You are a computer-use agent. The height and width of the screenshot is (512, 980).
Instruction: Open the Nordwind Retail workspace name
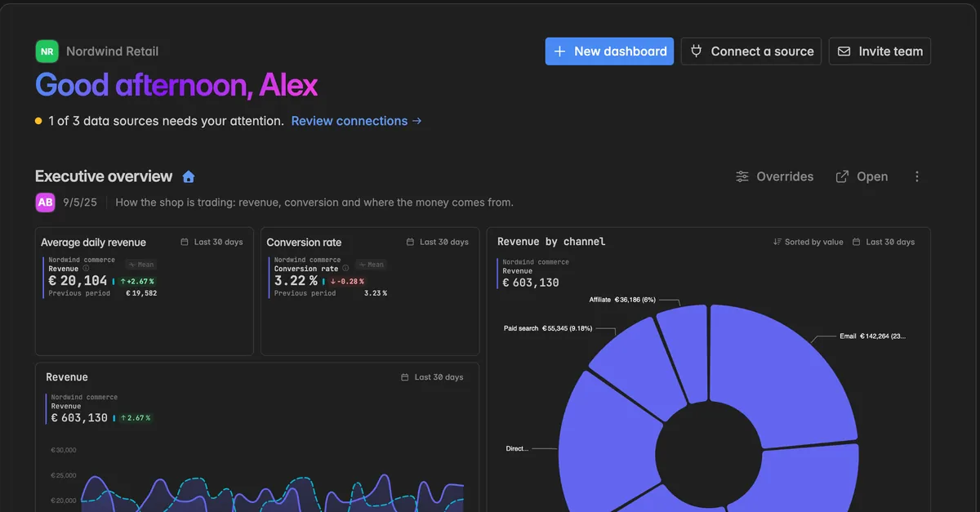click(x=112, y=51)
